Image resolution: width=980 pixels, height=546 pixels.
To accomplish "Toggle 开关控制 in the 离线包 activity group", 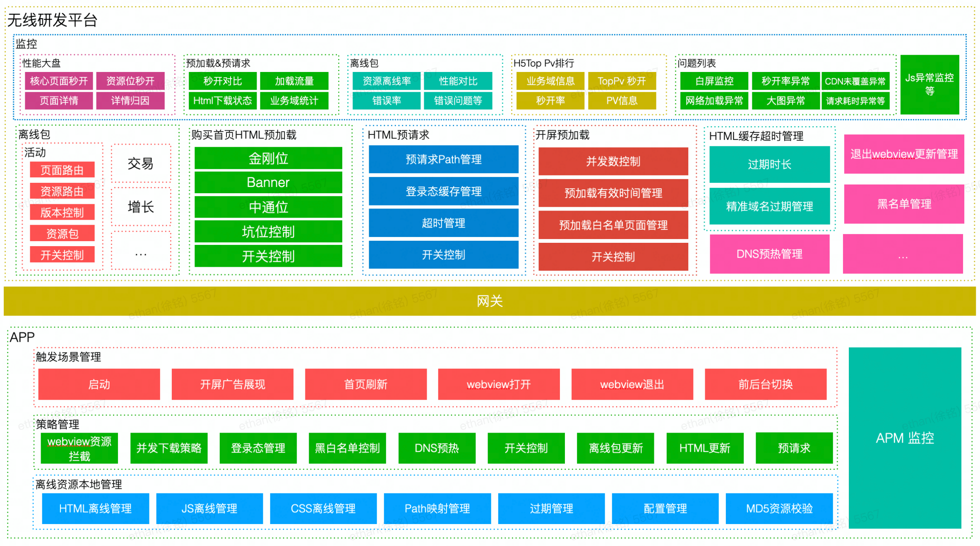I will (62, 255).
